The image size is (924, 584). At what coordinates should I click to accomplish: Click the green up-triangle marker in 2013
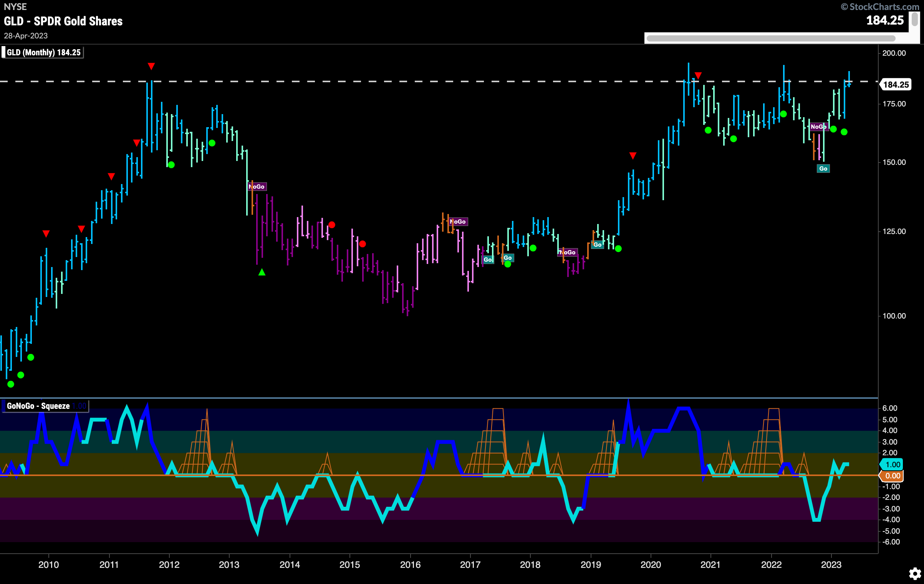(x=262, y=272)
